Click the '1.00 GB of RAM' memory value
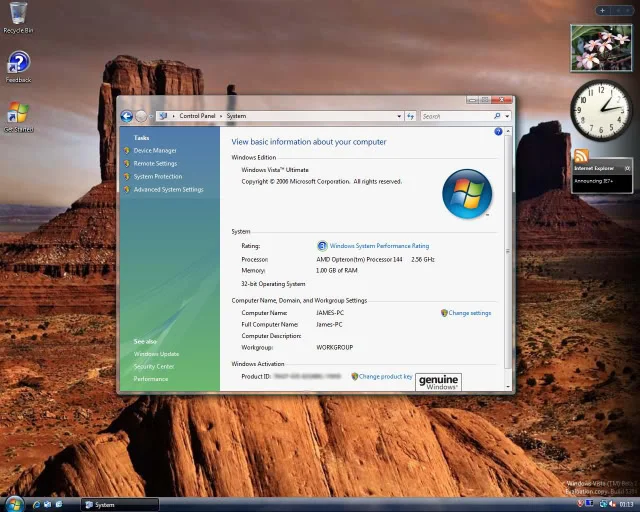640x512 pixels. coord(337,270)
